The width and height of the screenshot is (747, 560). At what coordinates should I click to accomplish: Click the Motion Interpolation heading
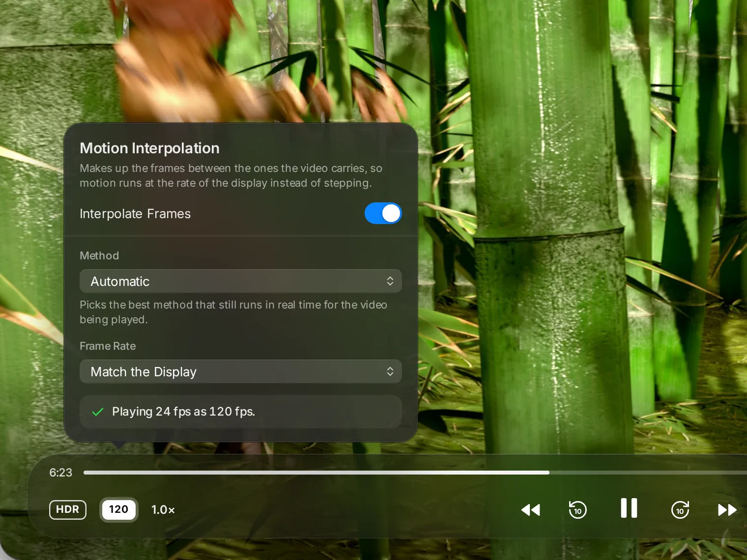tap(149, 148)
